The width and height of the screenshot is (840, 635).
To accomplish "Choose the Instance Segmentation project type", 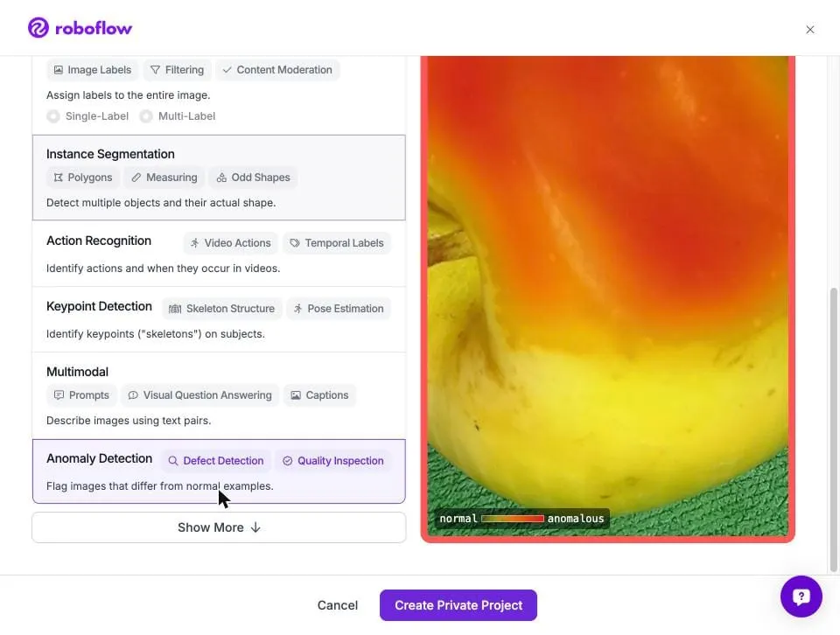I will [219, 178].
